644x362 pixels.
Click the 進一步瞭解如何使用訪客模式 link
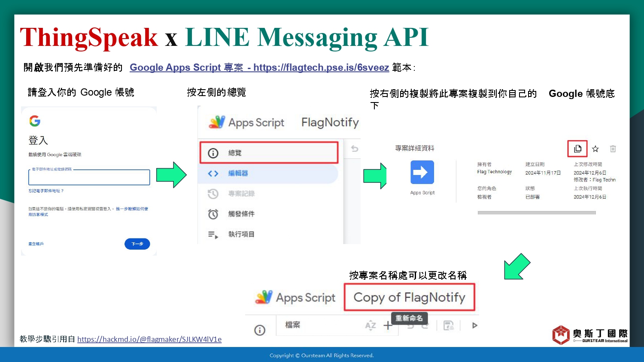[88, 211]
